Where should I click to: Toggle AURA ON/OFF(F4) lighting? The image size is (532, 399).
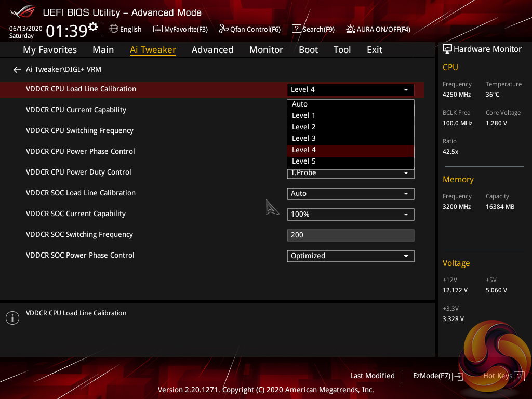point(378,29)
